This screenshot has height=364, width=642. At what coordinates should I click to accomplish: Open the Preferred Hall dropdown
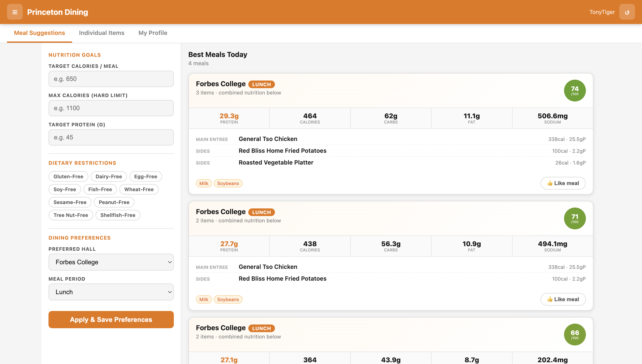click(x=111, y=262)
